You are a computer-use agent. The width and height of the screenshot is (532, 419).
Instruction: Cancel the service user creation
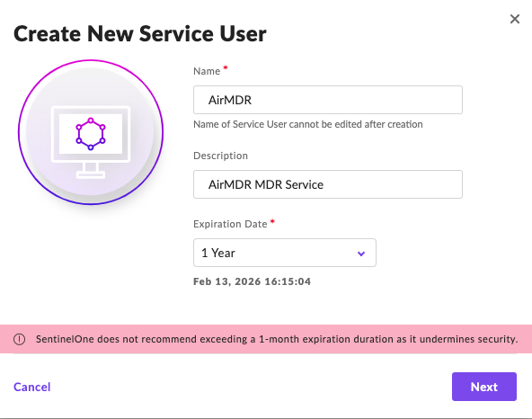tap(31, 387)
